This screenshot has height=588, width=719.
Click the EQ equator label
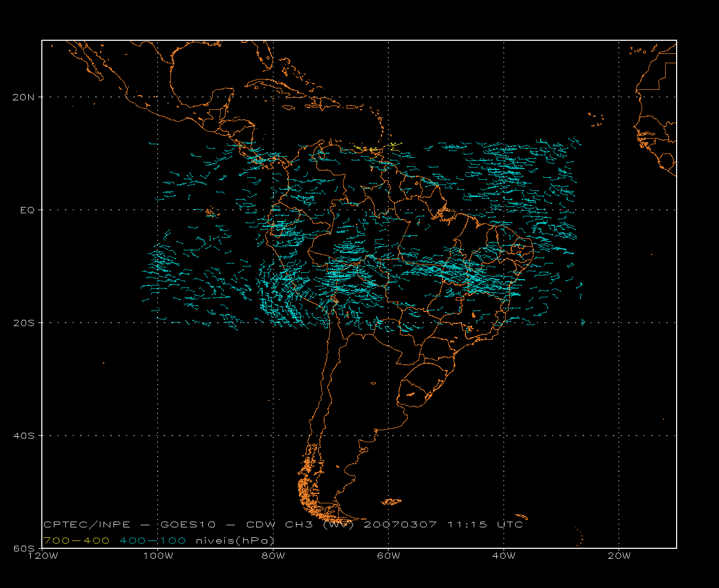[27, 210]
